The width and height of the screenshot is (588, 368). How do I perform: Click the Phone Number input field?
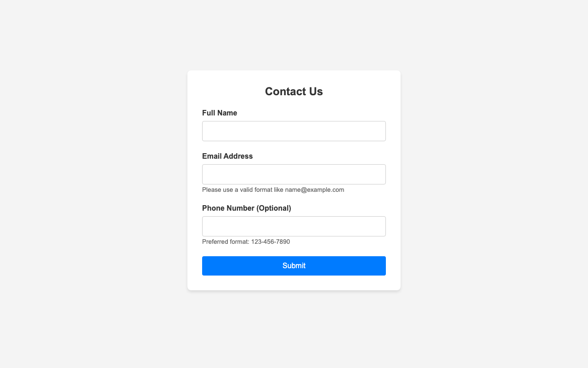[294, 226]
